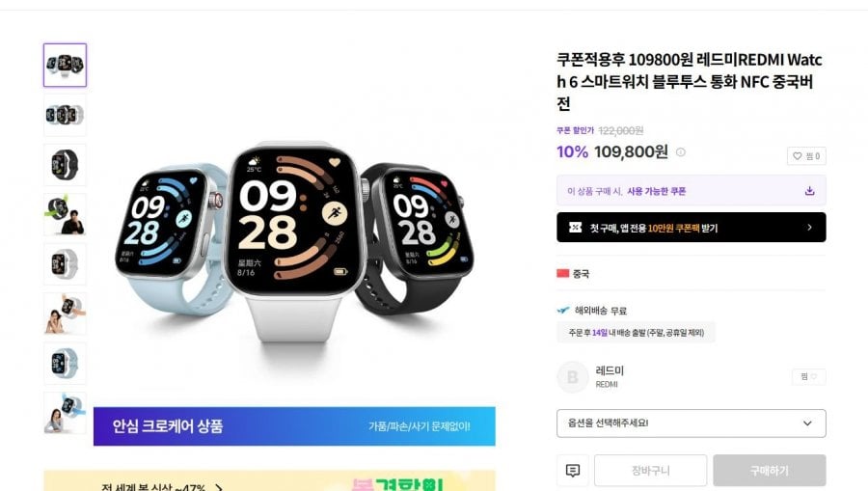The height and width of the screenshot is (491, 868).
Task: Open the chevron next to 전 세계 봄 신상
Action: [219, 488]
